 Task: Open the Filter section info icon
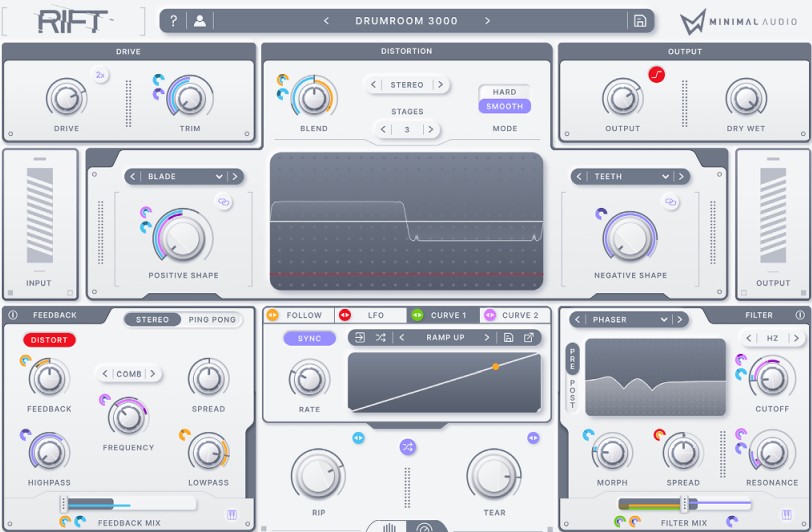(800, 315)
